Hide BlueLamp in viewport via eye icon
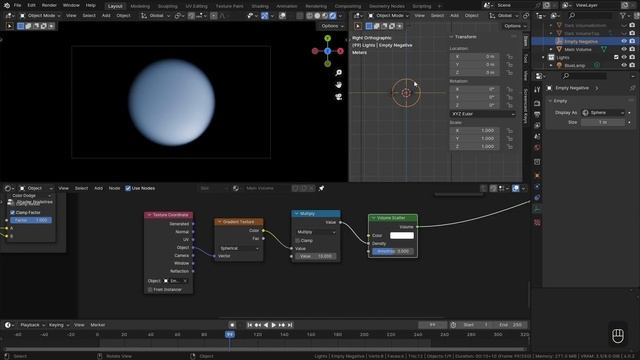The height and width of the screenshot is (360, 640). point(624,65)
